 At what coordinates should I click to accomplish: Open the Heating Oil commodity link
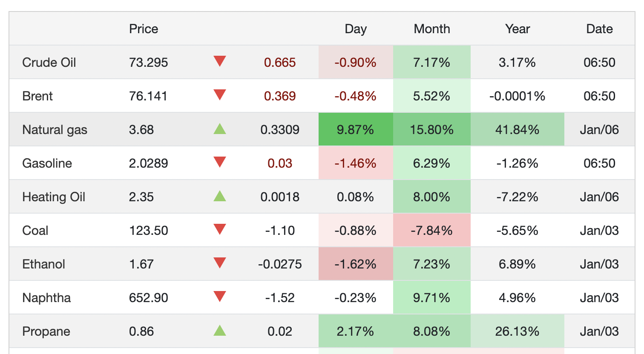[x=54, y=197]
